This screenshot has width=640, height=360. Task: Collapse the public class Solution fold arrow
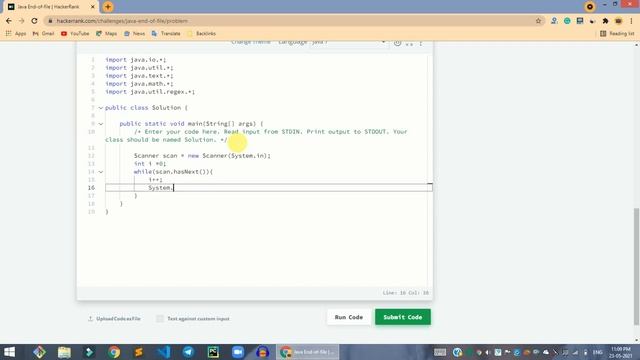pyautogui.click(x=101, y=108)
